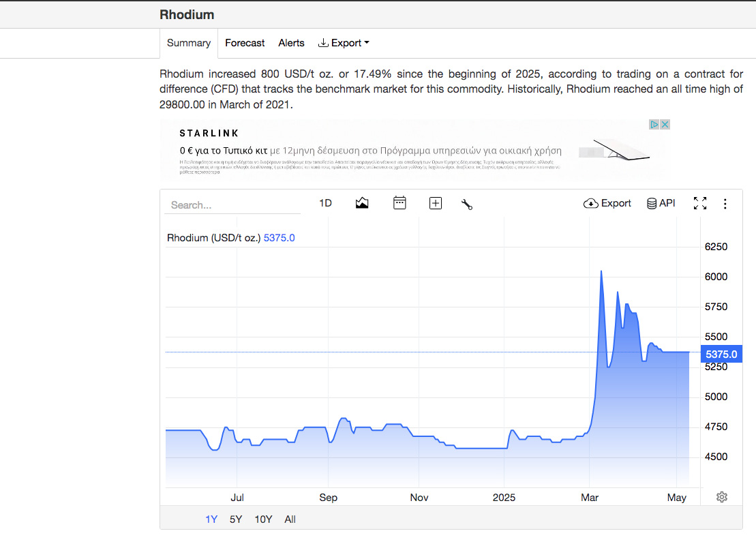Switch chart to 10Y range
Viewport: 756px width, 544px height.
[263, 519]
